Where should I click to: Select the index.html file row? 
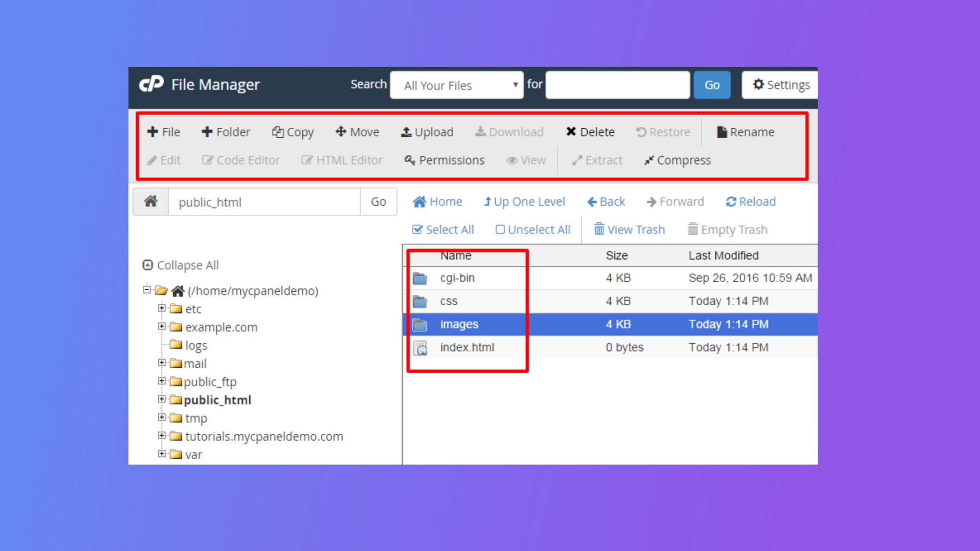tap(467, 347)
